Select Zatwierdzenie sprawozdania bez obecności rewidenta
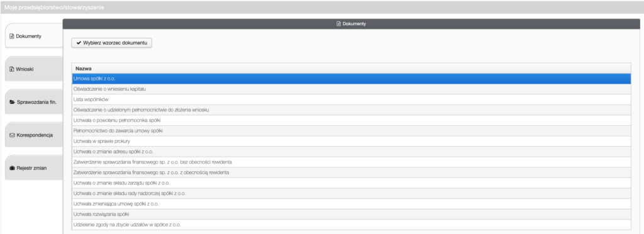Viewport: 644px width, 234px height. click(351, 162)
